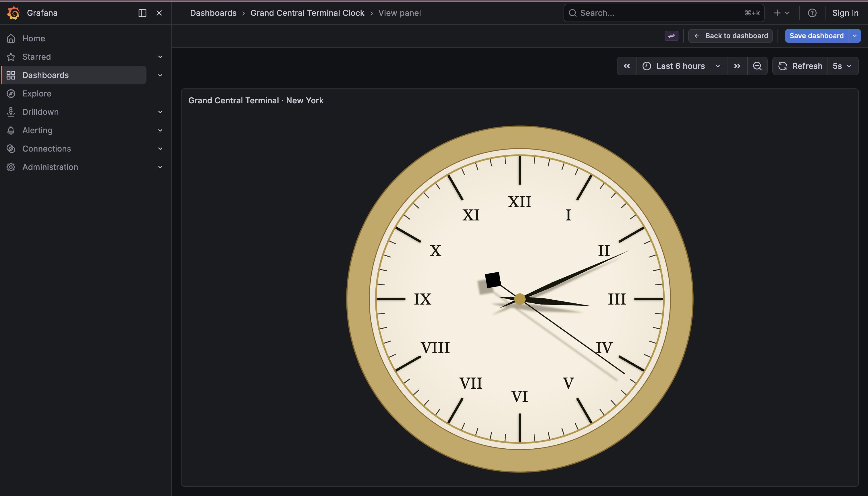Click the Administration gear icon
This screenshot has height=496, width=868.
(11, 167)
